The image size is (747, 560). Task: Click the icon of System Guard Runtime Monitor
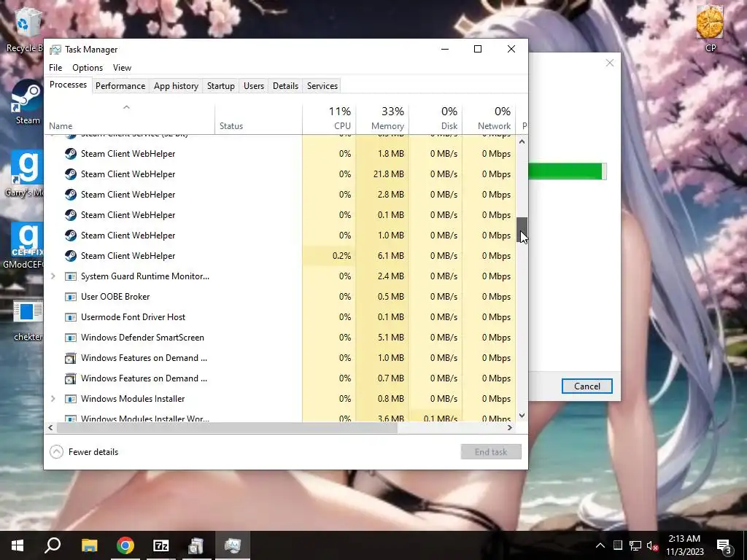click(71, 276)
